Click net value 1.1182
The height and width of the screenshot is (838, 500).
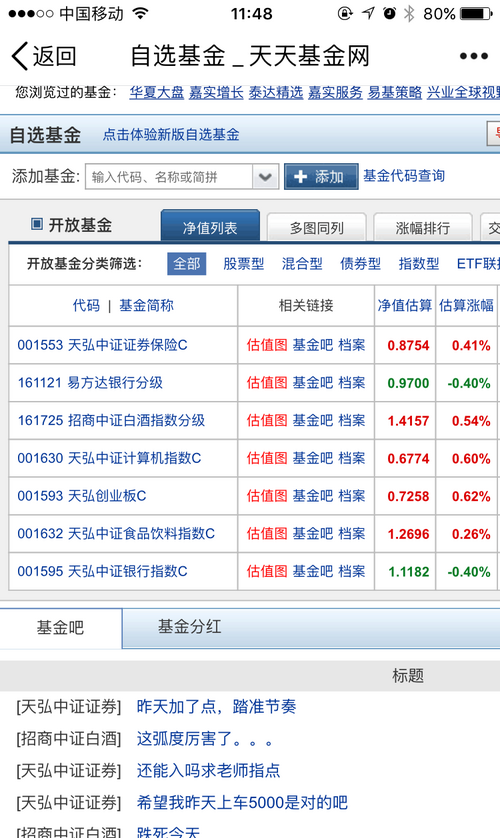click(x=408, y=572)
